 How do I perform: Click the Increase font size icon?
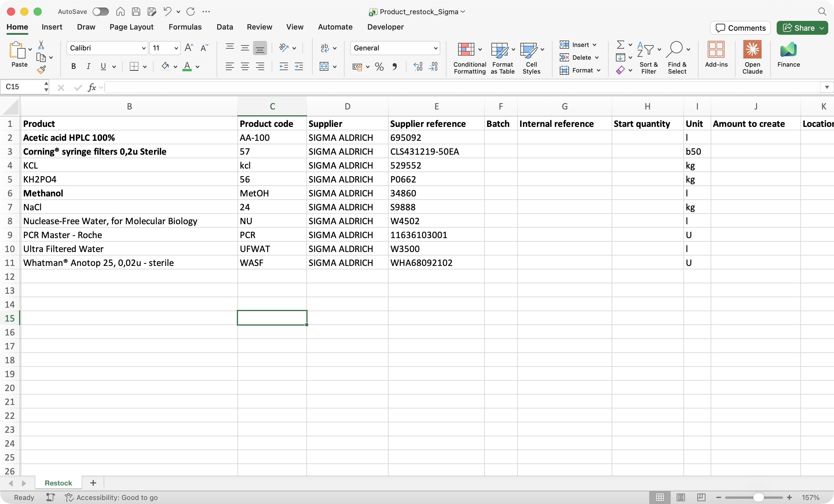[x=189, y=48]
